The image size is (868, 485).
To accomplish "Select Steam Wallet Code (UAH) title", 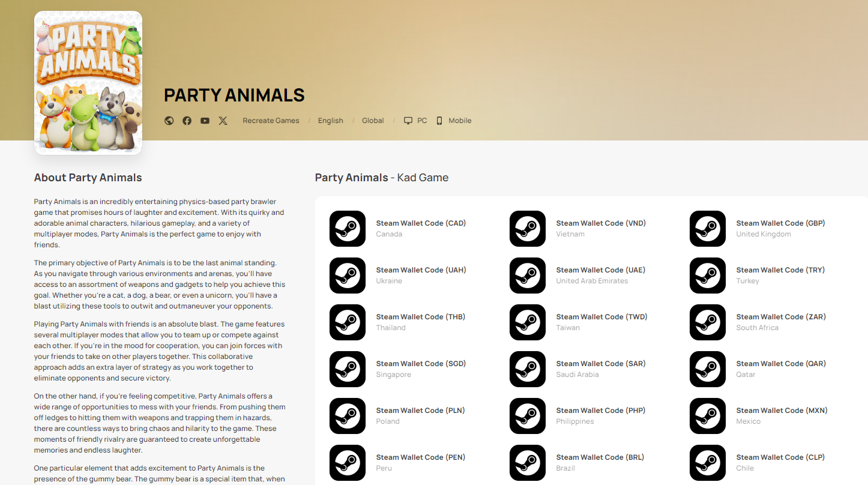I will 421,270.
